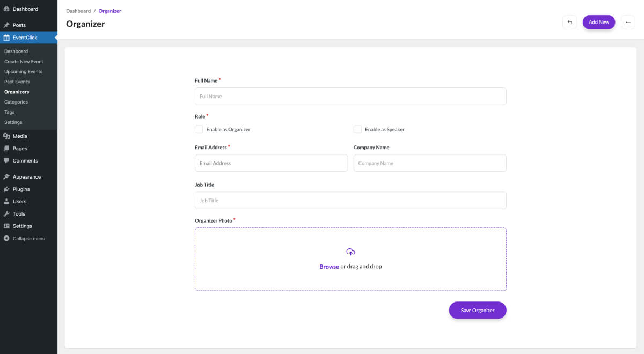Click the Appearance paintbrush icon
Viewport: 644px width, 354px height.
point(6,177)
